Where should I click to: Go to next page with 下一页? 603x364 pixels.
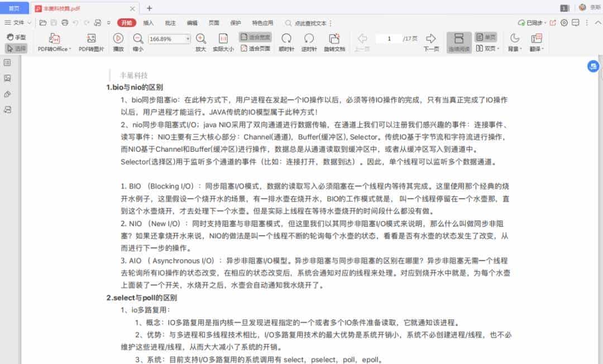432,40
